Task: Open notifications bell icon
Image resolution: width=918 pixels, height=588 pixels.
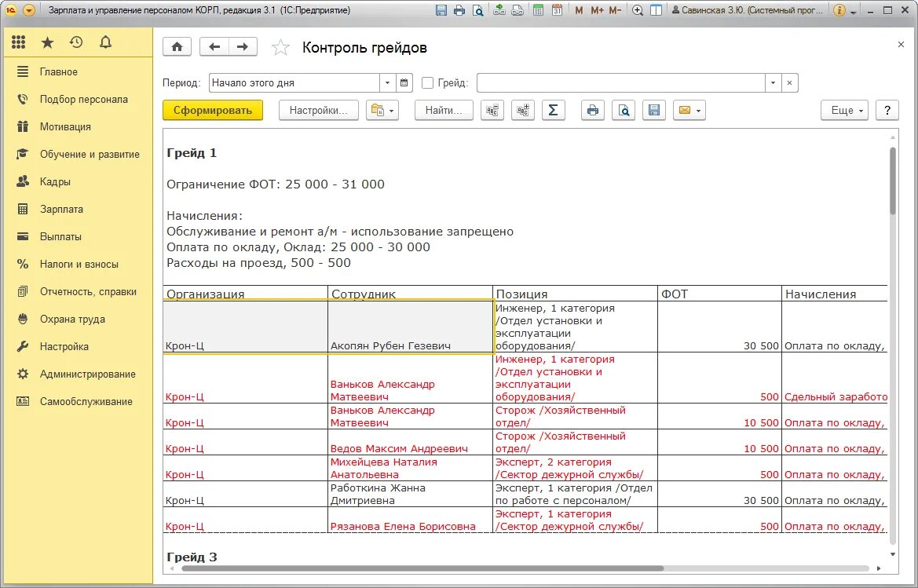Action: (105, 42)
